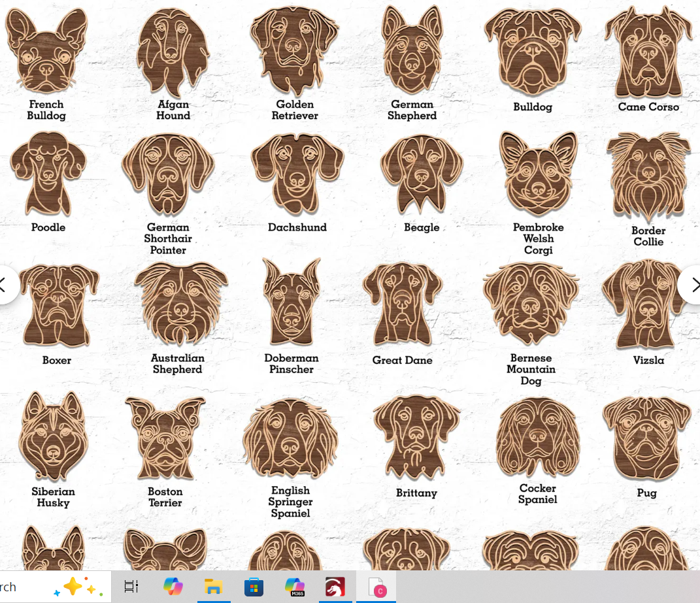This screenshot has width=700, height=603.
Task: Switch to the pink C file app in taskbar
Action: pos(376,587)
